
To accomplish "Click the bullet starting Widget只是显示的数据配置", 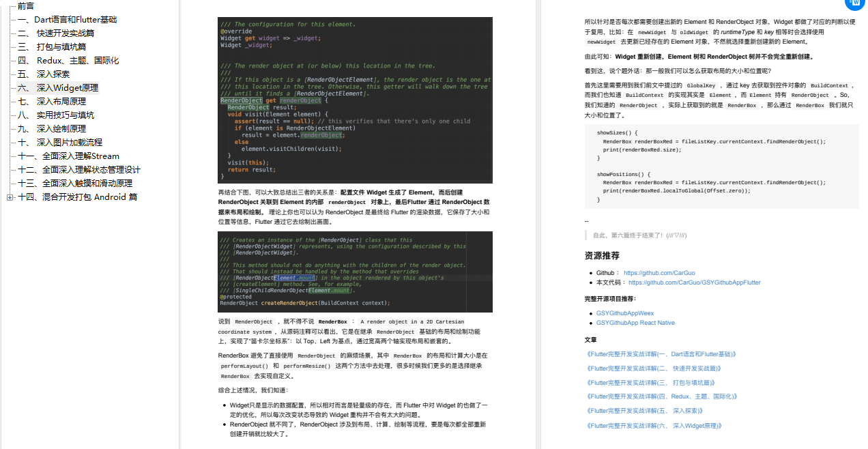I will pyautogui.click(x=359, y=409).
